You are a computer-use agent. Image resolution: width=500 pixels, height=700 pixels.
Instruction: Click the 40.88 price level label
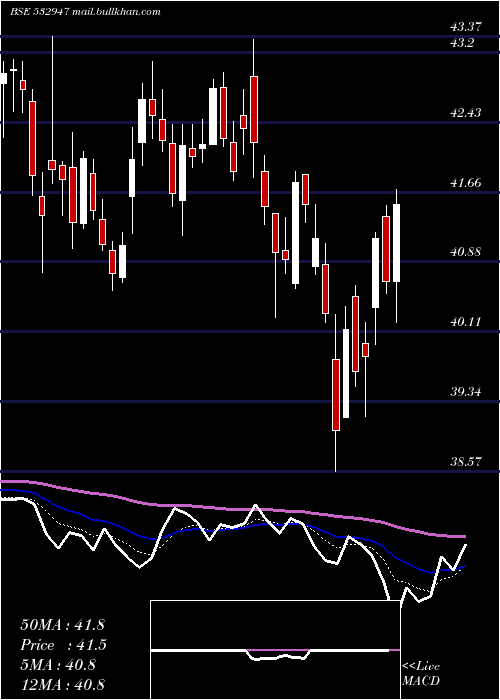466,252
